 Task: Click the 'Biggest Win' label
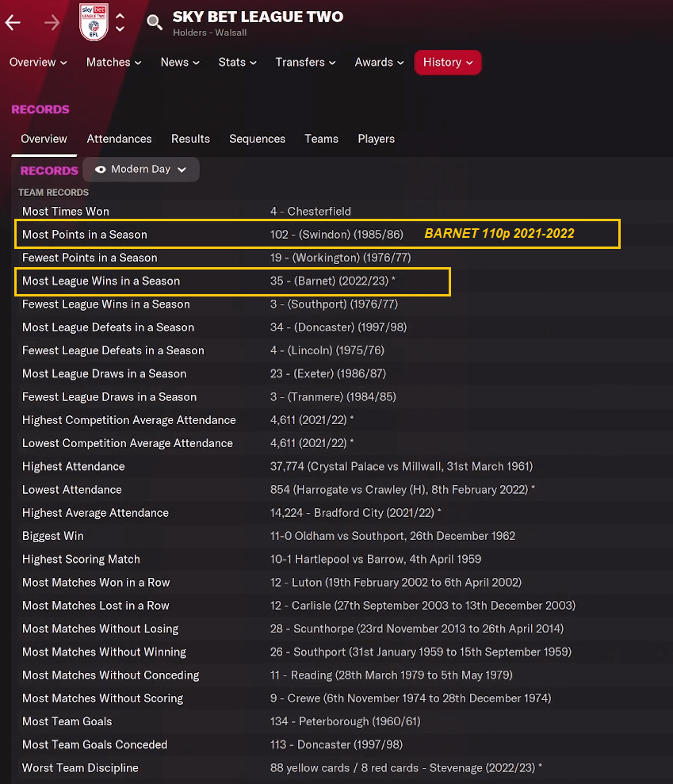click(53, 536)
